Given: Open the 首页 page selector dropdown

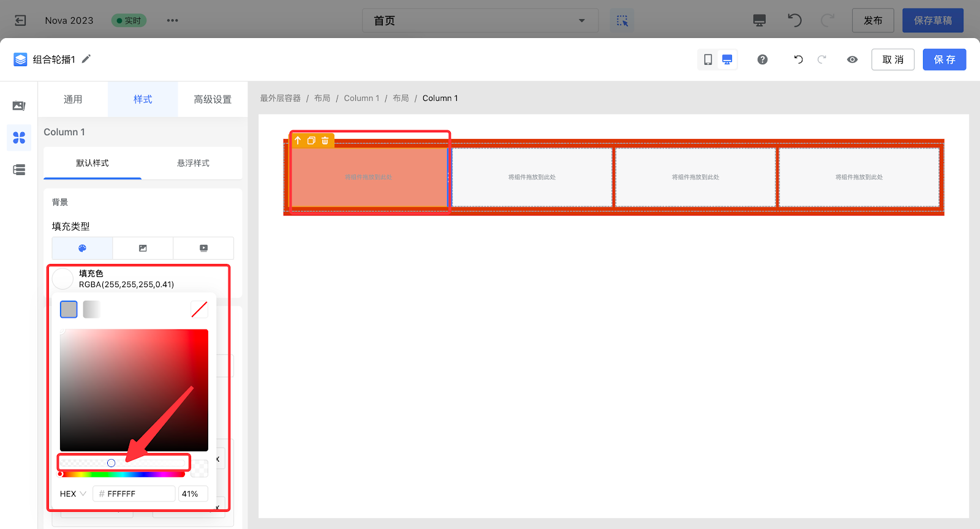Looking at the screenshot, I should pos(480,21).
